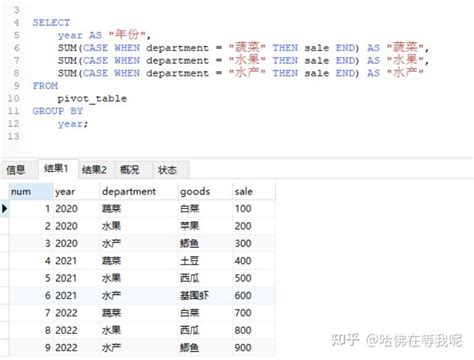Select goods cell 白菜 in row 1

205,209
